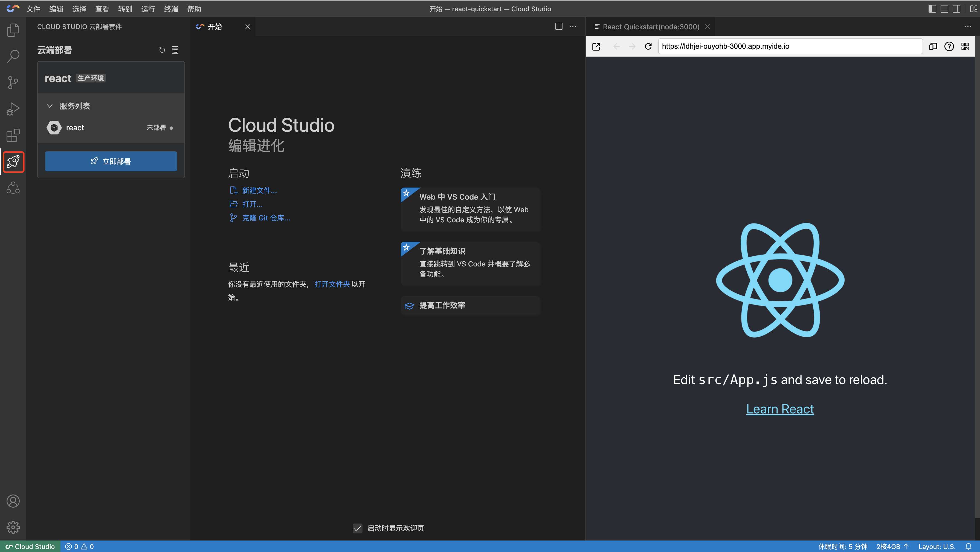980x552 pixels.
Task: Open Extensions icon in activity bar
Action: pos(13,135)
